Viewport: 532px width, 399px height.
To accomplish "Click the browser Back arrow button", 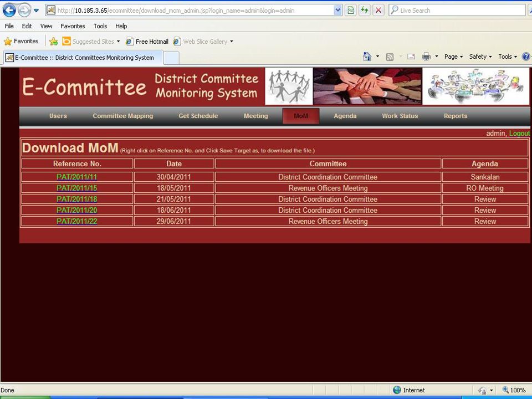I will point(9,11).
